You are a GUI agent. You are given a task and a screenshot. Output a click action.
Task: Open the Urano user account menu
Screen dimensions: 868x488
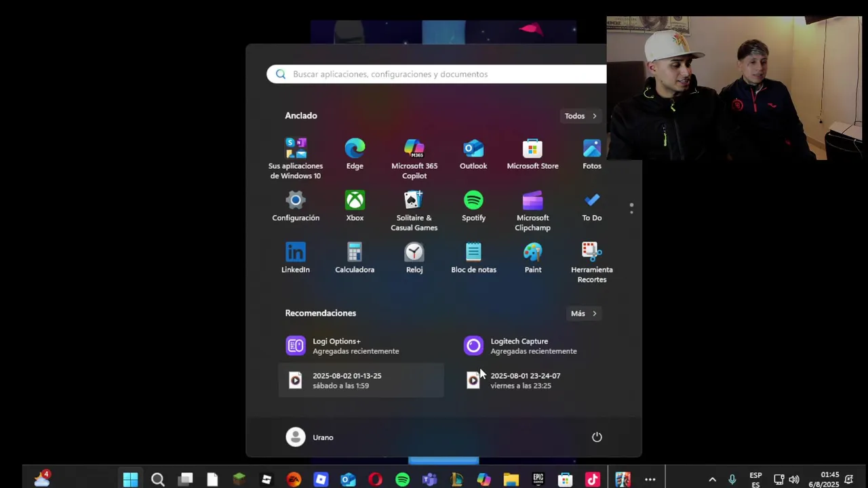point(310,437)
